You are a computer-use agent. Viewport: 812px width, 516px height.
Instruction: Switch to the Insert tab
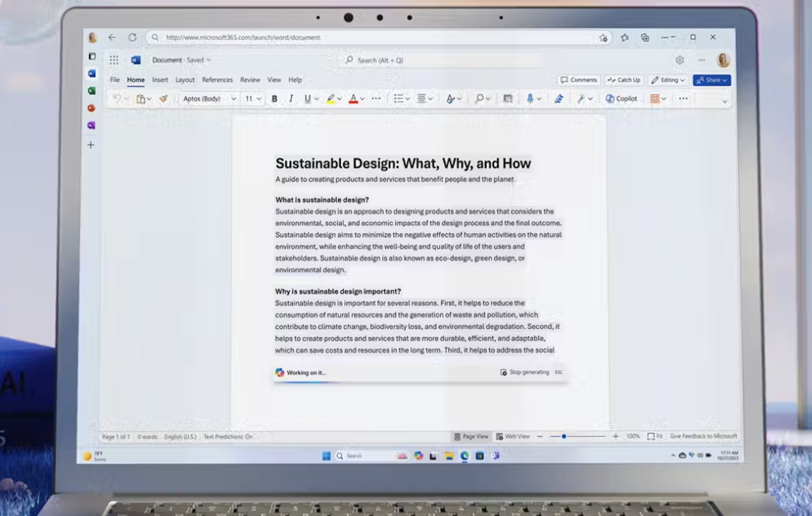point(160,80)
